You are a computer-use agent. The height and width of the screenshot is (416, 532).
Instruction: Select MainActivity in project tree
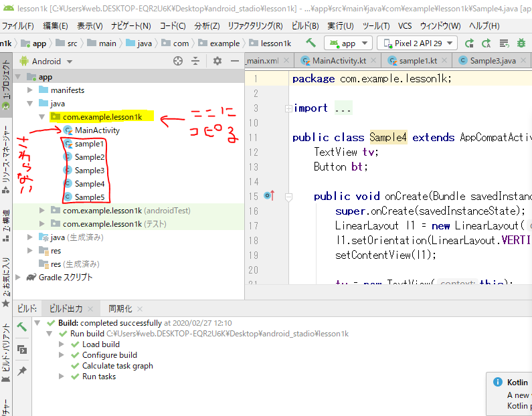pyautogui.click(x=92, y=130)
